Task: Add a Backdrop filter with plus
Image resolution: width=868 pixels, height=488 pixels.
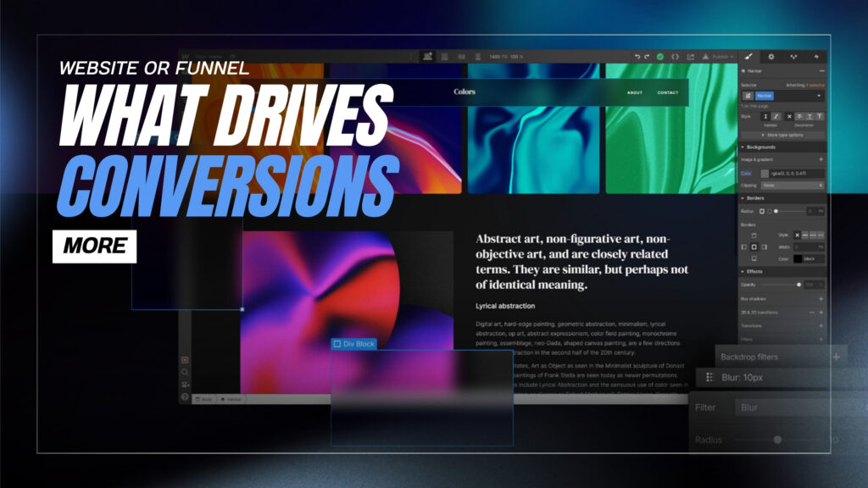Action: (x=836, y=358)
